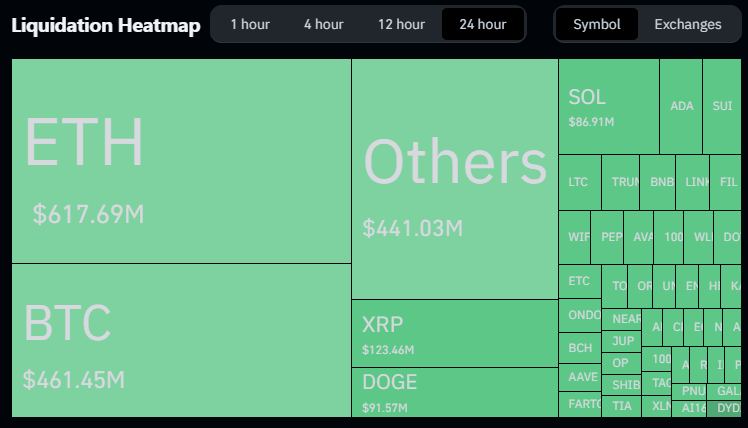Choose the 12 hour timeframe

(401, 24)
